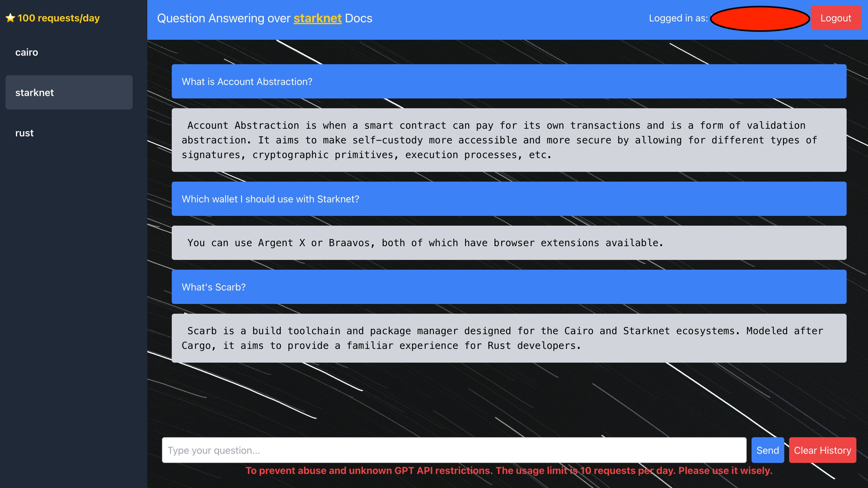The height and width of the screenshot is (488, 868).
Task: Open the 100 requests/day upgrade label
Action: [59, 18]
